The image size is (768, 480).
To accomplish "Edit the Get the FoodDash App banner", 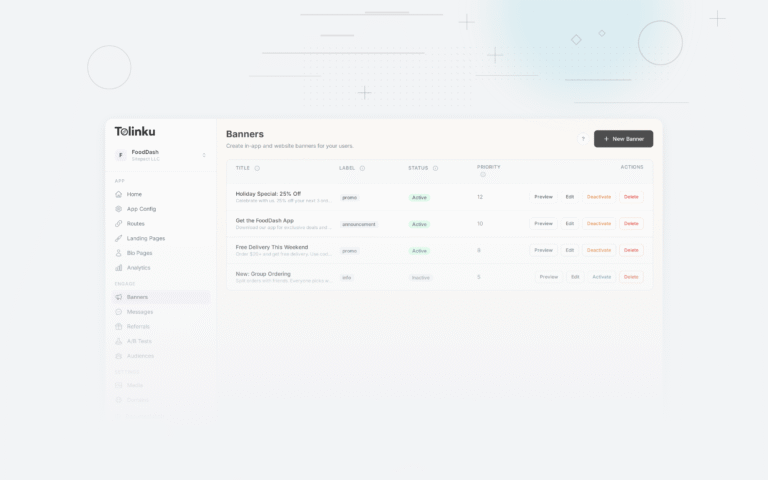I will pyautogui.click(x=570, y=224).
